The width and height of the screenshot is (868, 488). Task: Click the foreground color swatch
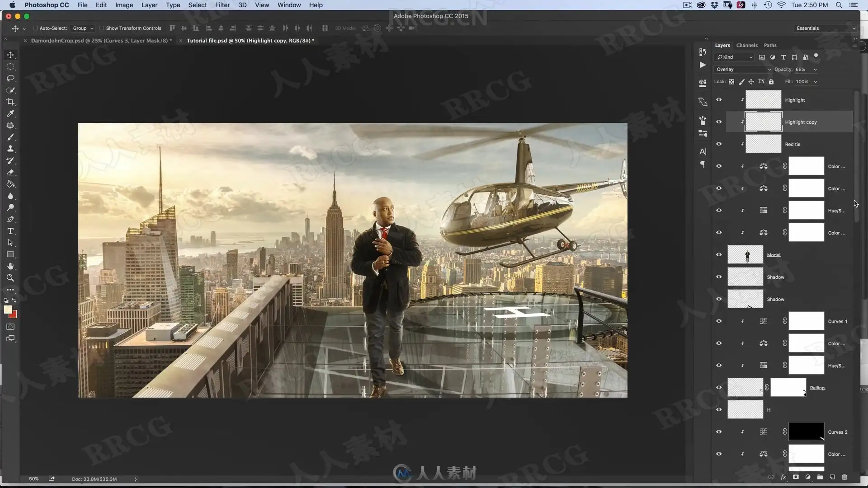[8, 310]
